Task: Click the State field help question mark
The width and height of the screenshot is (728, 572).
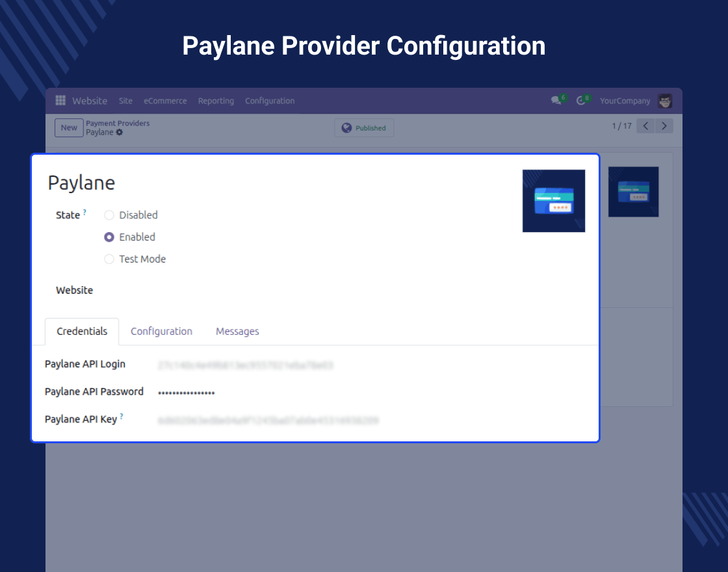Action: click(84, 212)
